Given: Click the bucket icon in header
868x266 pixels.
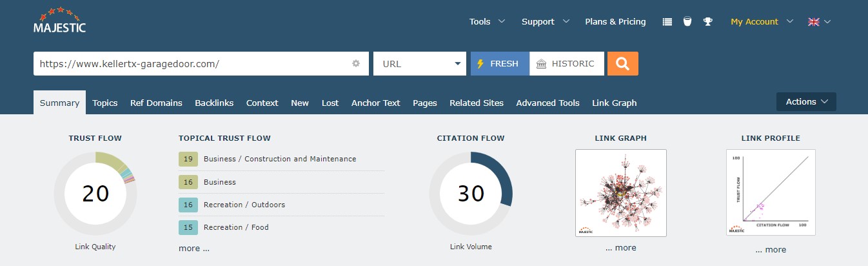Looking at the screenshot, I should pyautogui.click(x=687, y=21).
